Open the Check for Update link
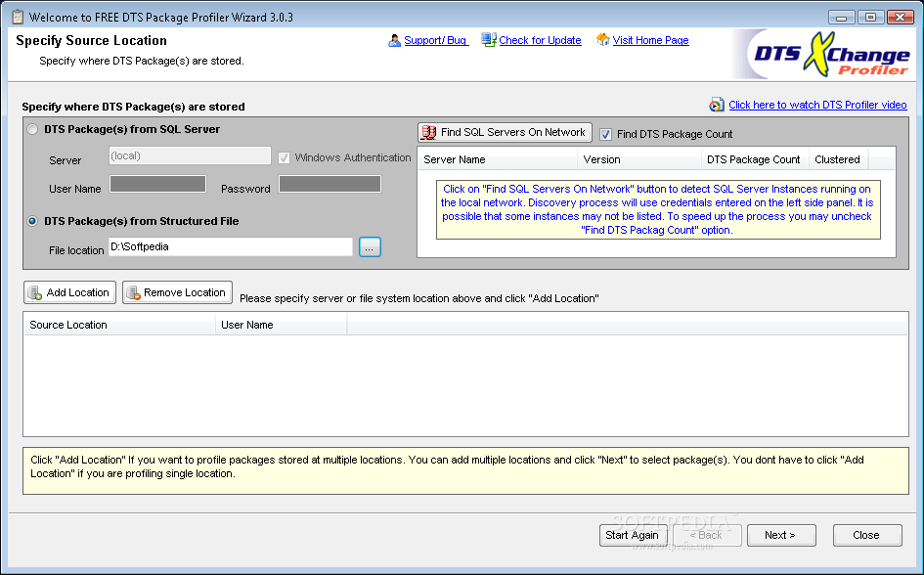924x575 pixels. tap(540, 41)
